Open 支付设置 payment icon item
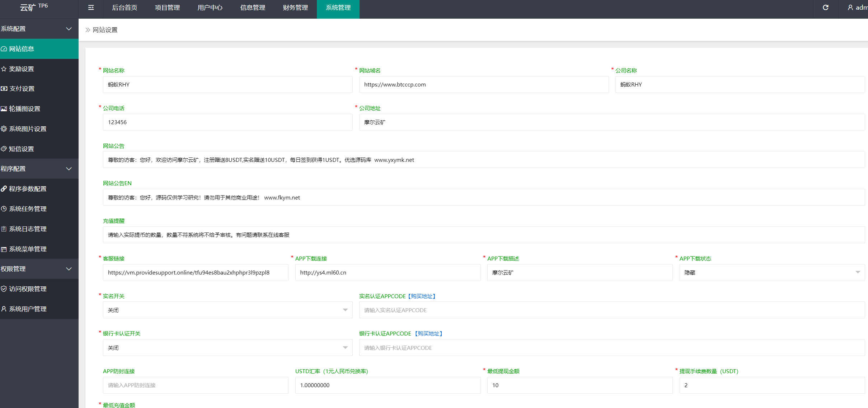The height and width of the screenshot is (408, 868). click(22, 89)
